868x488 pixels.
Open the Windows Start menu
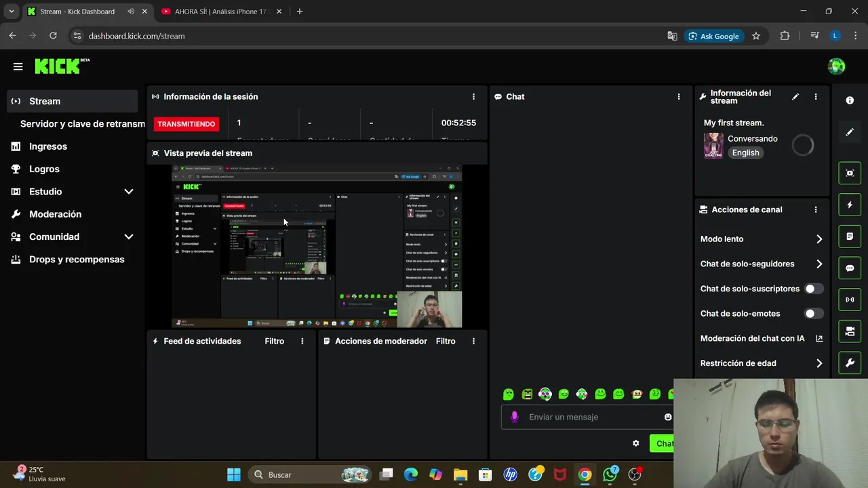(234, 474)
